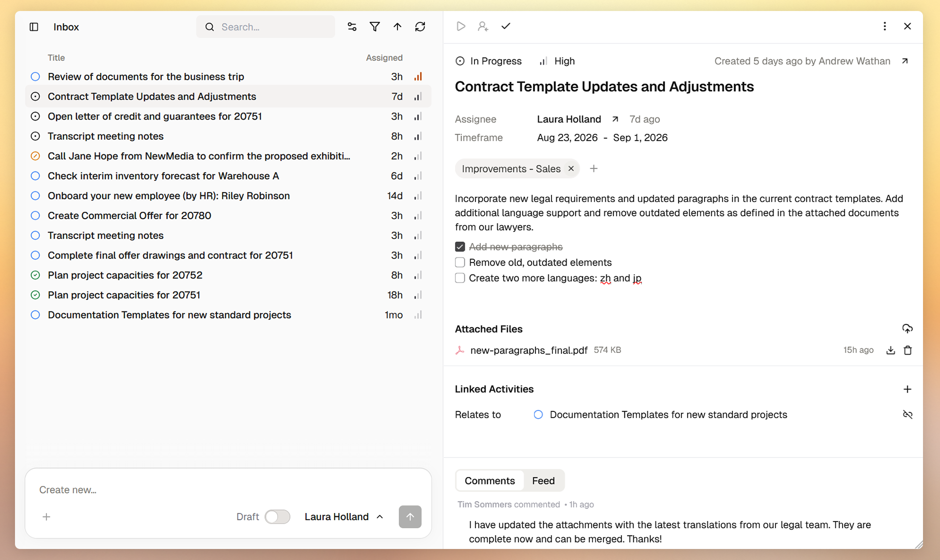Toggle status for Plan project capacities 20751
This screenshot has height=560, width=940.
coord(35,295)
